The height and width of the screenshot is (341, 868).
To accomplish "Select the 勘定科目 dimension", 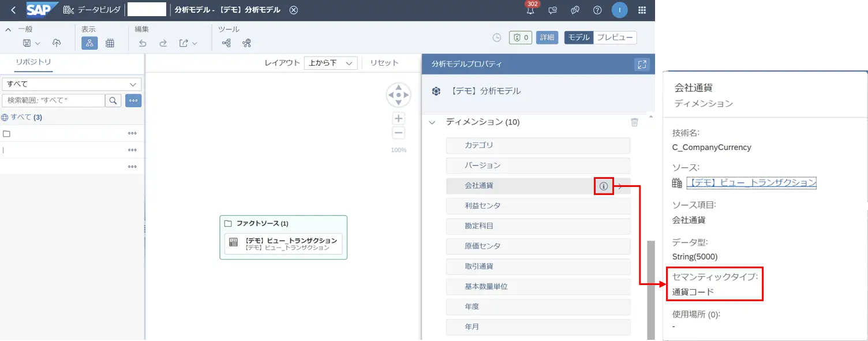I will 538,226.
